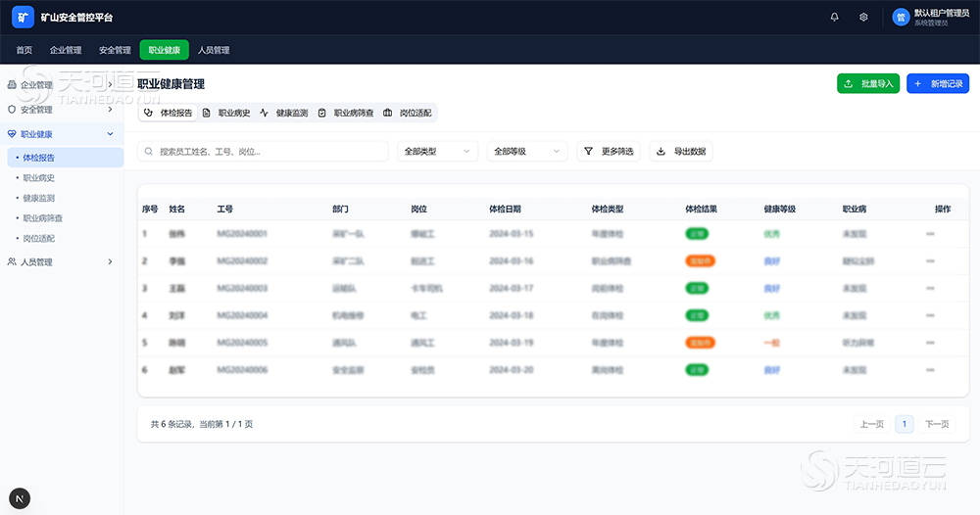Click the date cell 2024-03-20

(x=512, y=370)
